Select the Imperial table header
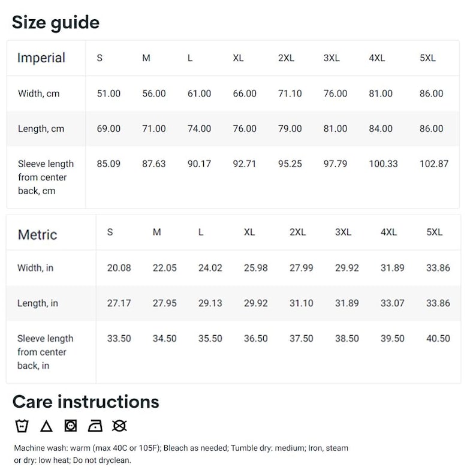Viewport: 476px width, 476px height. coord(41,58)
